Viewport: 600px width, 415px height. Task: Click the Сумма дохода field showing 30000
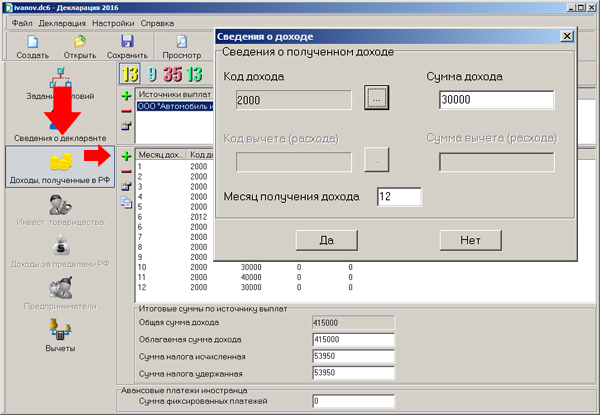point(496,100)
